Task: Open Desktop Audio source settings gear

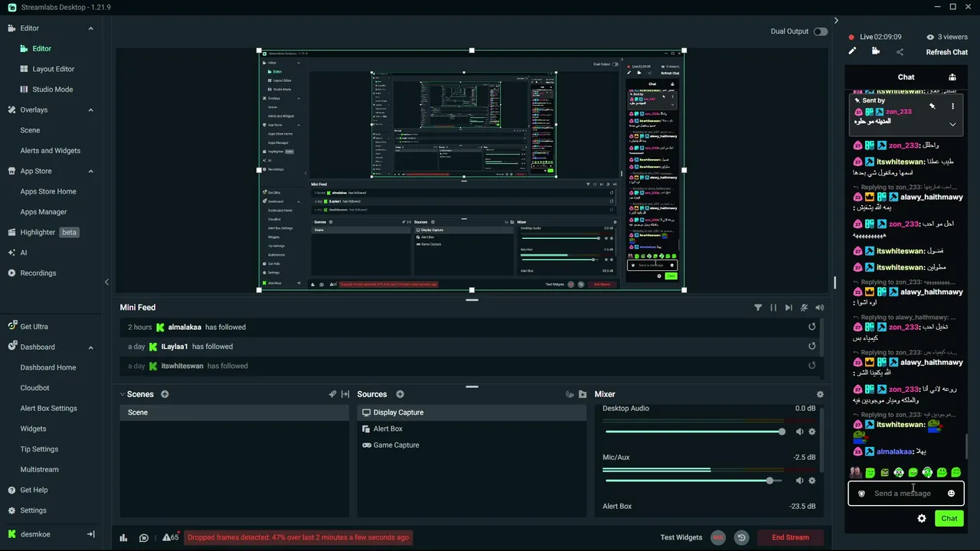Action: click(x=812, y=432)
